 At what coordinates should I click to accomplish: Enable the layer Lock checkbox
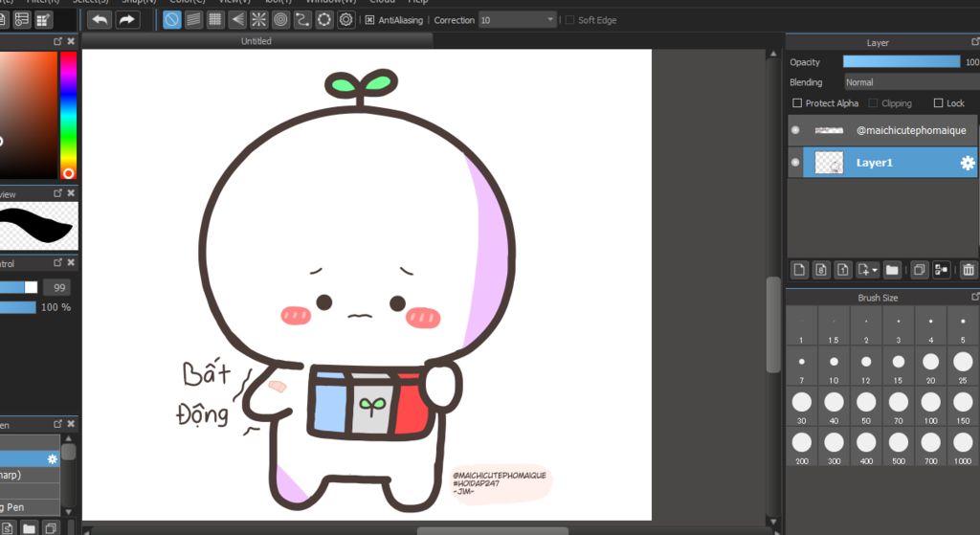tap(938, 103)
